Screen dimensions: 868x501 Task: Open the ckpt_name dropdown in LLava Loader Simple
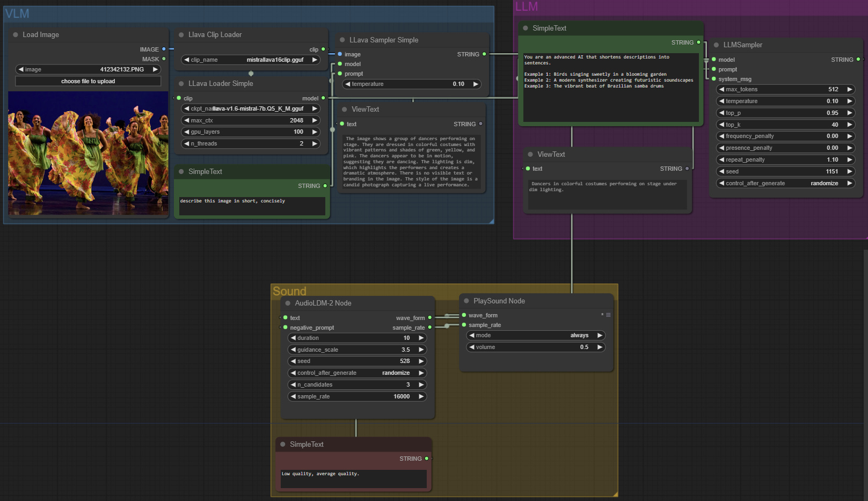pyautogui.click(x=251, y=108)
